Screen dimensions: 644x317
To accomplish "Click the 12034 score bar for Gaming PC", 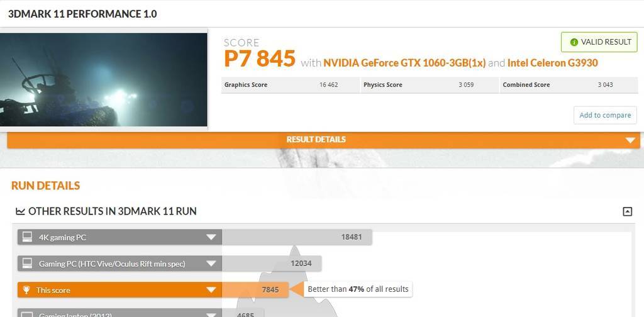I will point(272,263).
